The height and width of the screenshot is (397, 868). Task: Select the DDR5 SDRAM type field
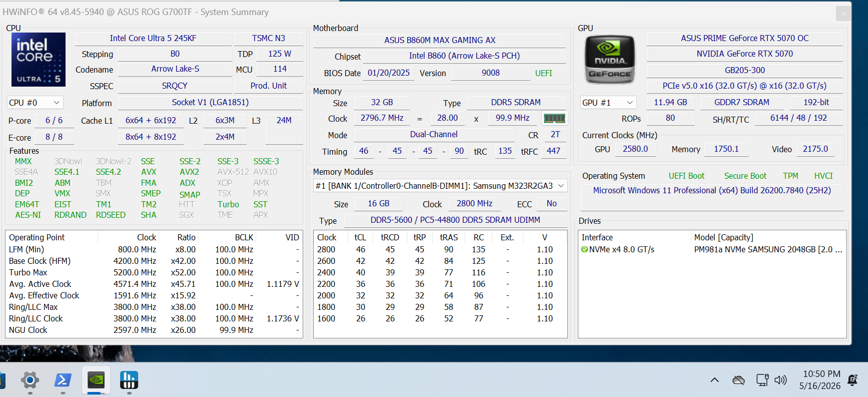(516, 103)
